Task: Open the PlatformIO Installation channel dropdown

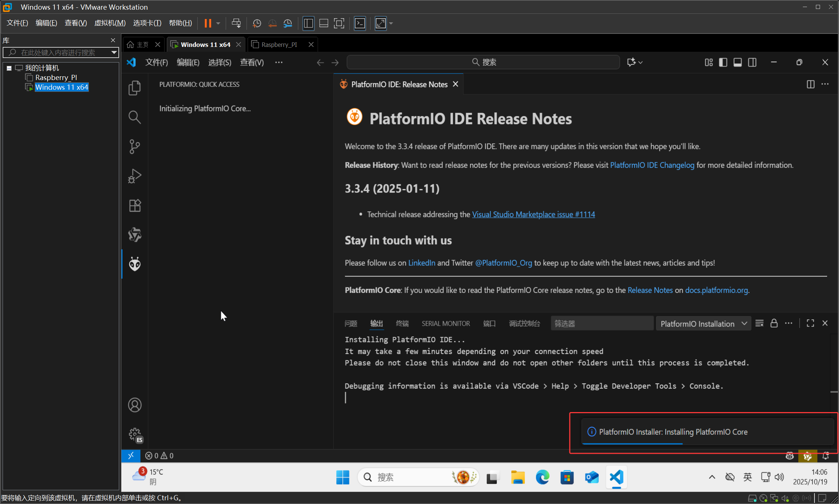Action: pos(703,323)
